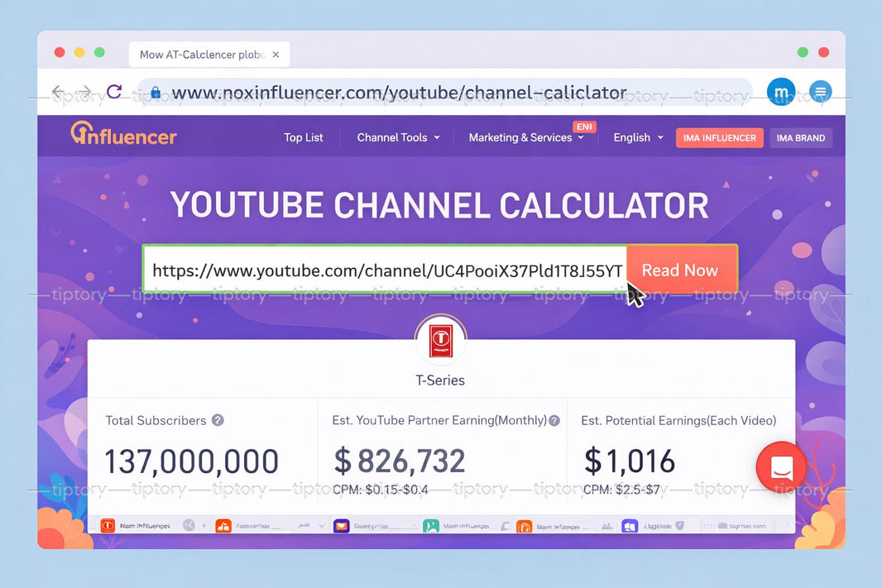Screen dimensions: 882x588
Task: Click the Read Now button
Action: (x=680, y=270)
